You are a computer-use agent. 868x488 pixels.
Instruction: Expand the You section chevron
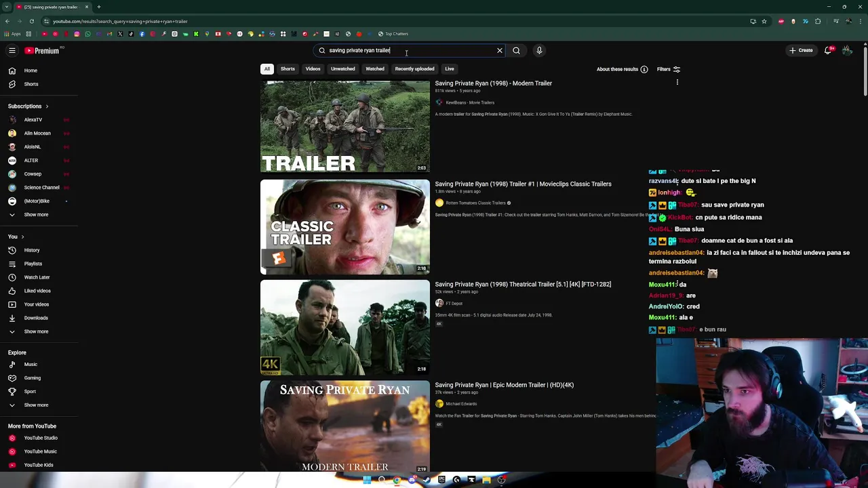click(22, 237)
